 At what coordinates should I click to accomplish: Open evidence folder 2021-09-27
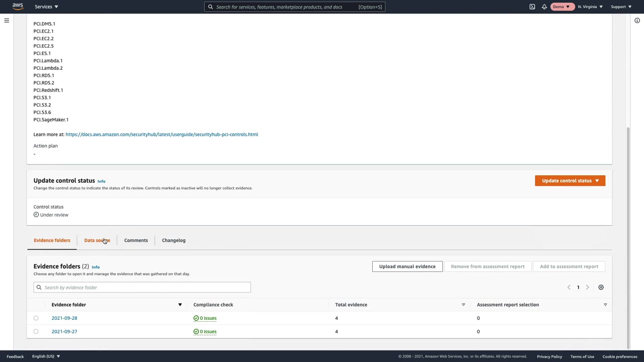click(x=64, y=332)
